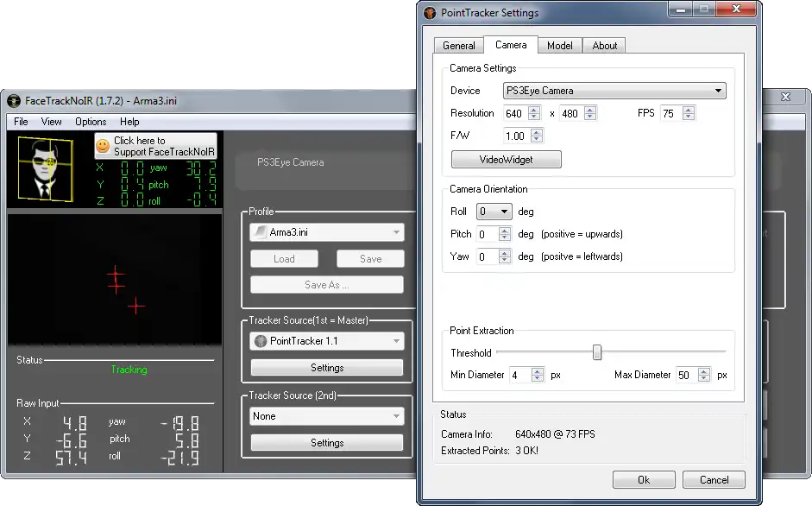Click the PS3Eye Camera label in main window
812x506 pixels.
pos(291,162)
